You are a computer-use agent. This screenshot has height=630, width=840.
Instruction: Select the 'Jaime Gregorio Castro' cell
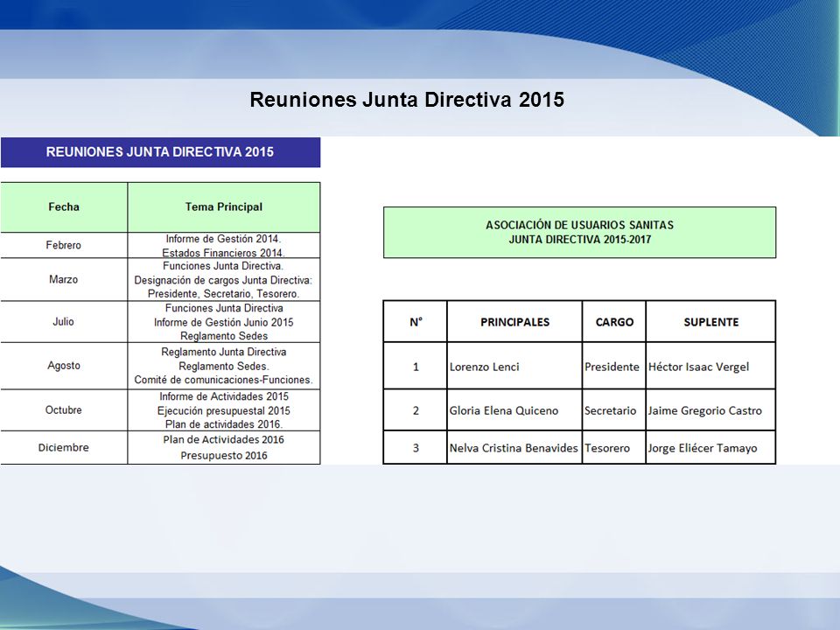tap(710, 411)
